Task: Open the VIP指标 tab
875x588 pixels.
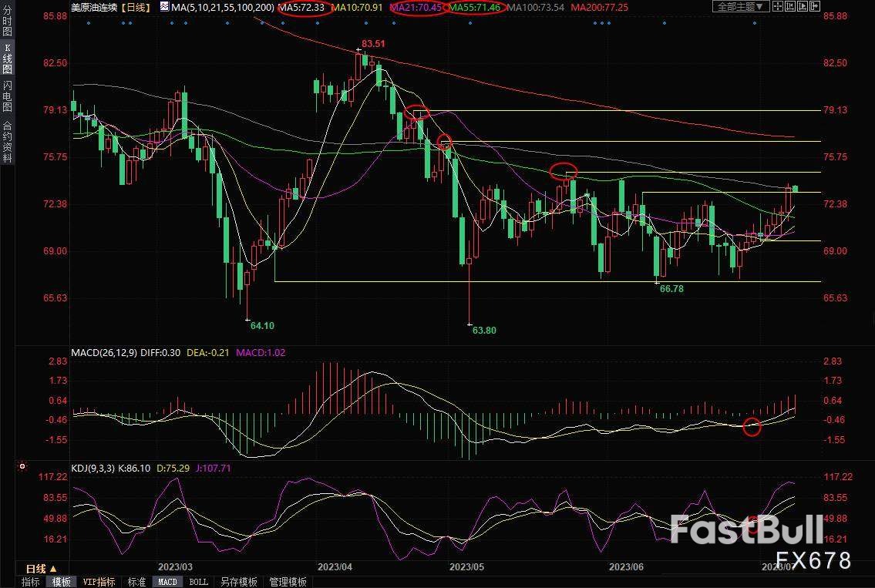Action: point(99,582)
